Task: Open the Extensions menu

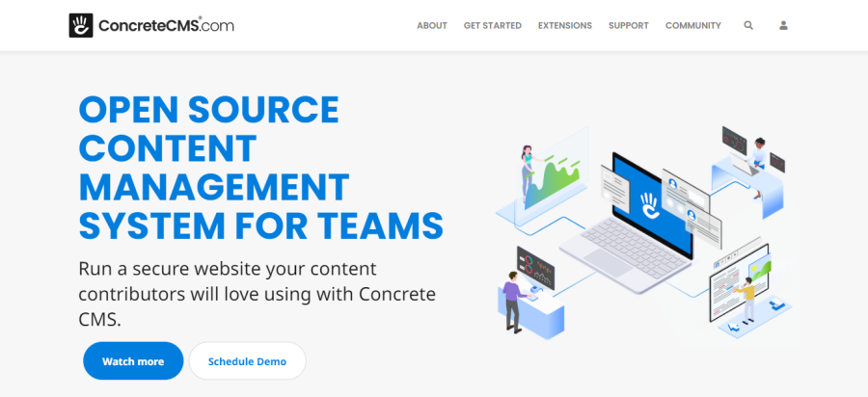Action: pyautogui.click(x=564, y=25)
